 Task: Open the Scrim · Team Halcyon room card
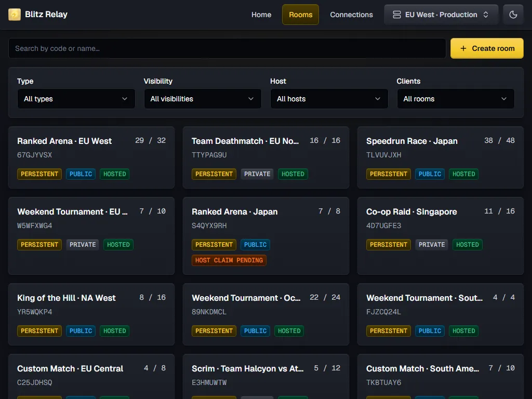pos(265,377)
